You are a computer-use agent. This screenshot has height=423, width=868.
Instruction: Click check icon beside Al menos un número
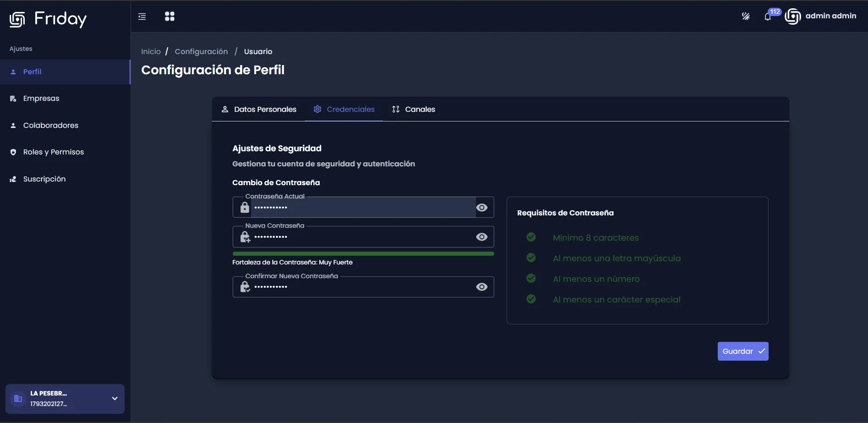tap(531, 278)
